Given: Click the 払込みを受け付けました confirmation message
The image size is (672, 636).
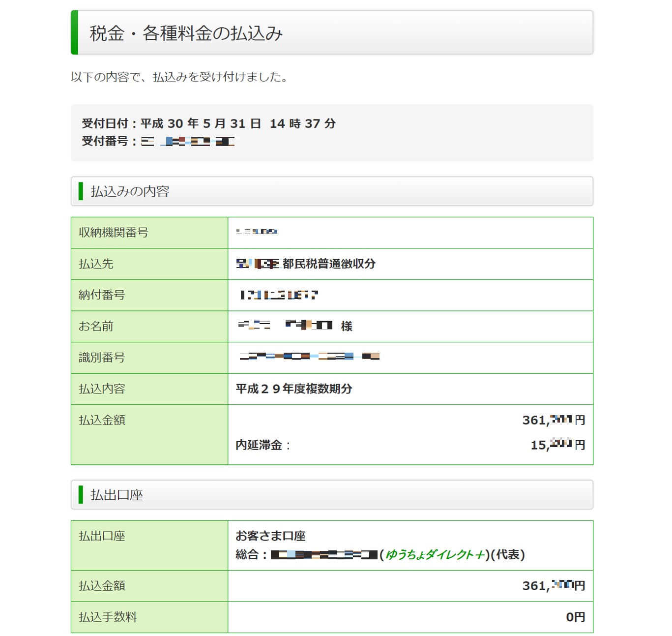Looking at the screenshot, I should (x=179, y=77).
